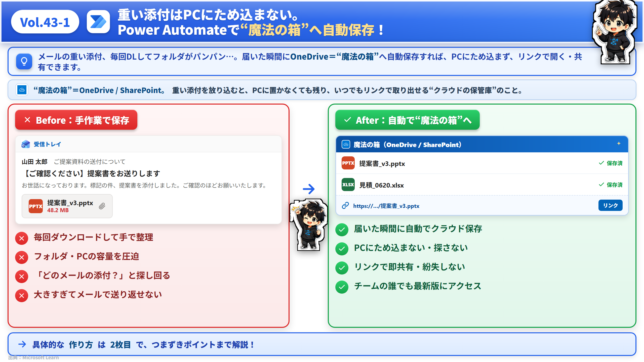
Task: Click the Vol.43-1 badge
Action: tap(45, 22)
